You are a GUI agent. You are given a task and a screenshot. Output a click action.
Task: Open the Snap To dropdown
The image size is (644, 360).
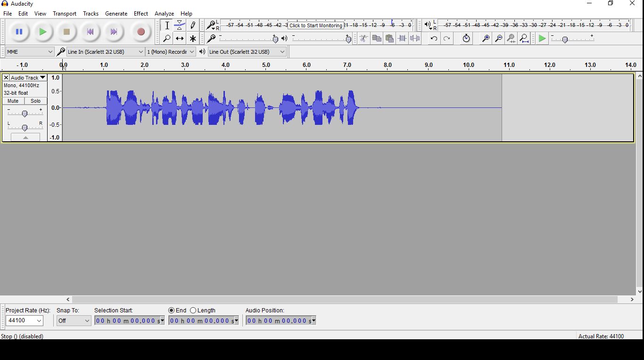[74, 320]
